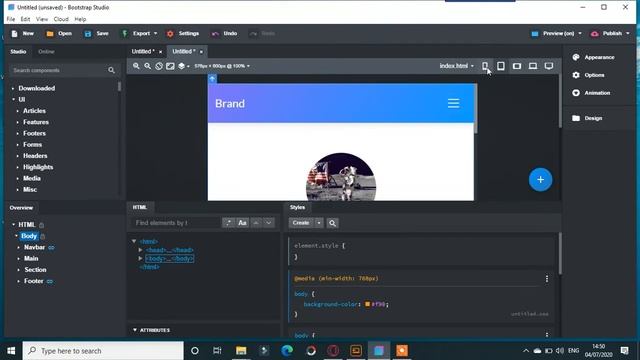
Task: Toggle the navbar hamburger menu in preview
Action: (x=453, y=103)
